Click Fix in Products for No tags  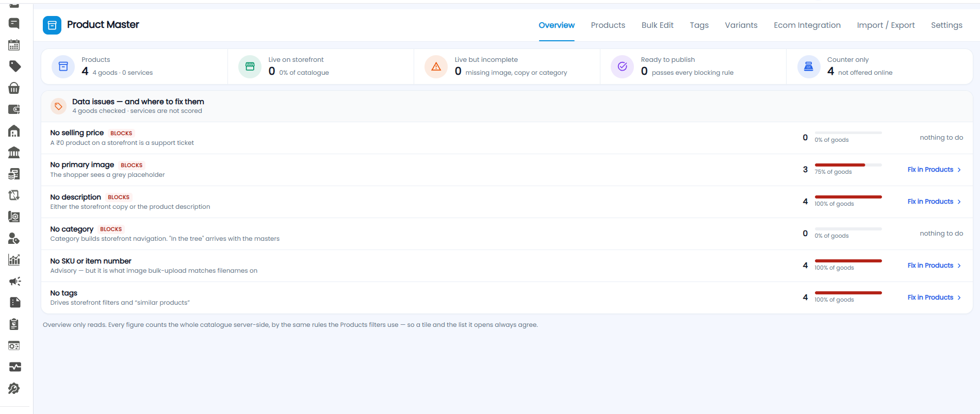point(934,297)
